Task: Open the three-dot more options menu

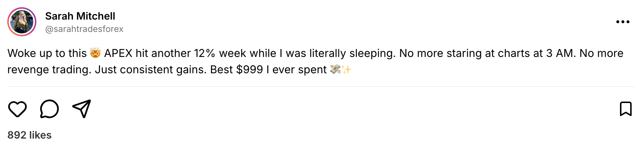Action: click(x=623, y=22)
